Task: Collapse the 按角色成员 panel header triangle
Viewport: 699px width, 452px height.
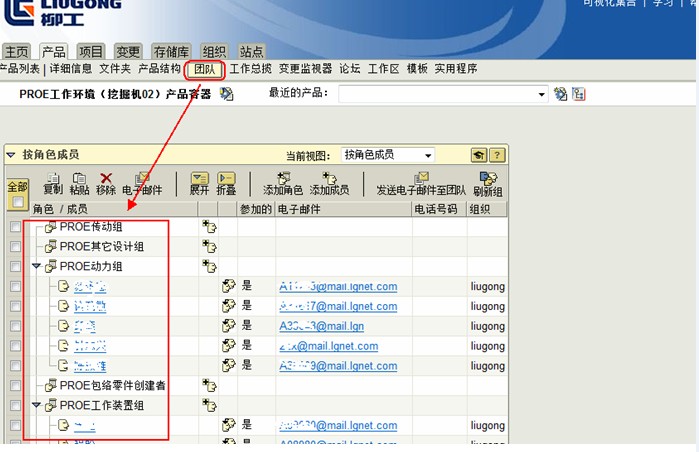Action: coord(11,155)
